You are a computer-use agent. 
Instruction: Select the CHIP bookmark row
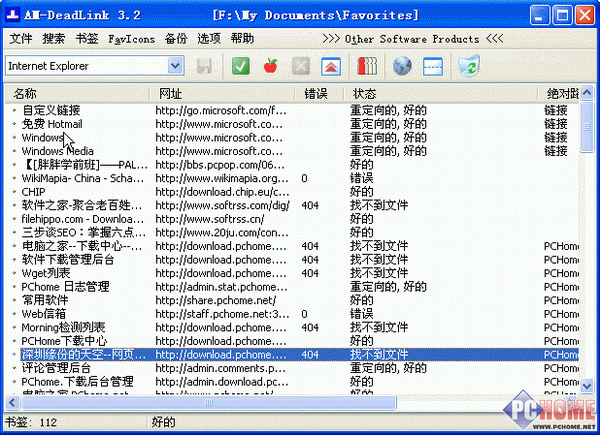[x=292, y=192]
